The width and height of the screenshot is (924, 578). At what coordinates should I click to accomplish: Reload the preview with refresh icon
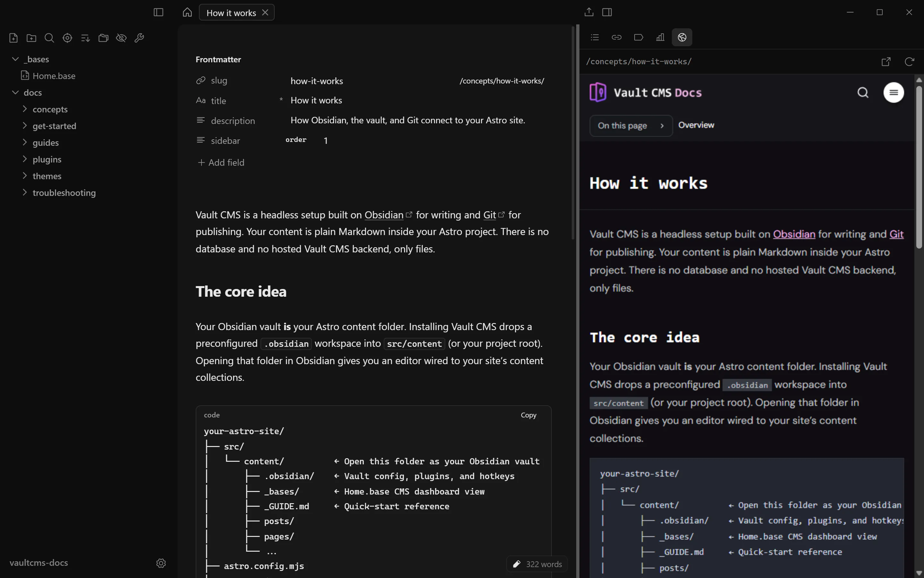click(910, 62)
